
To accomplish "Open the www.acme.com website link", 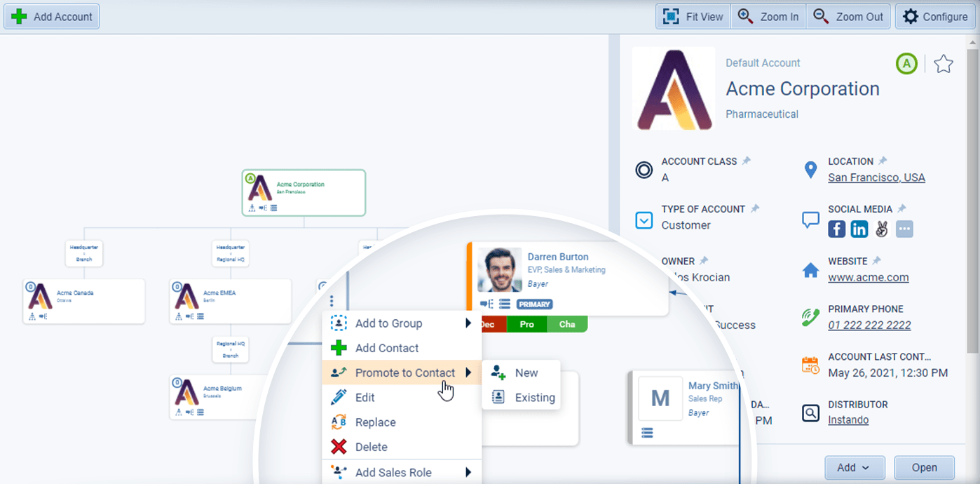I will tap(868, 277).
